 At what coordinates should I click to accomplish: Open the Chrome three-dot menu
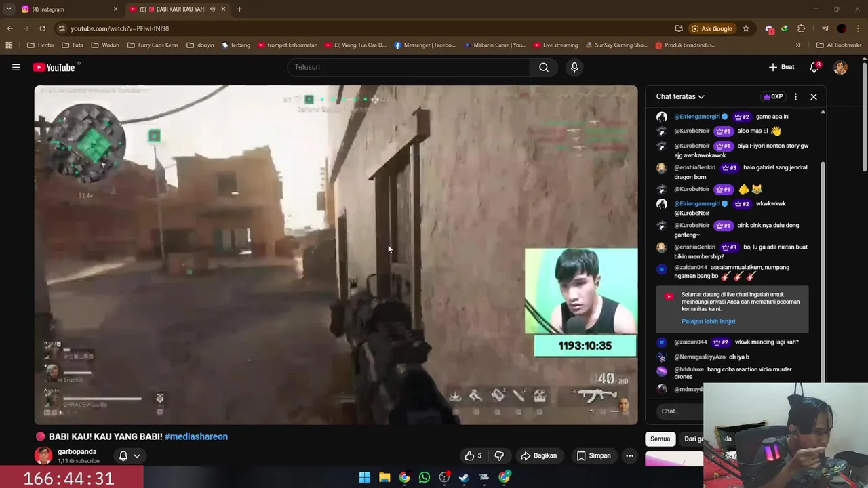[859, 28]
